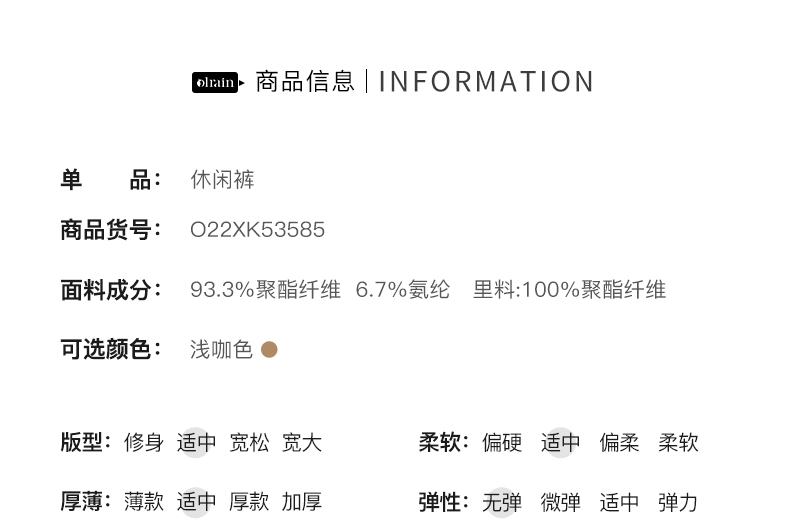Select 柔软 softness option
Viewport: 790px width, 531px height.
(x=678, y=442)
